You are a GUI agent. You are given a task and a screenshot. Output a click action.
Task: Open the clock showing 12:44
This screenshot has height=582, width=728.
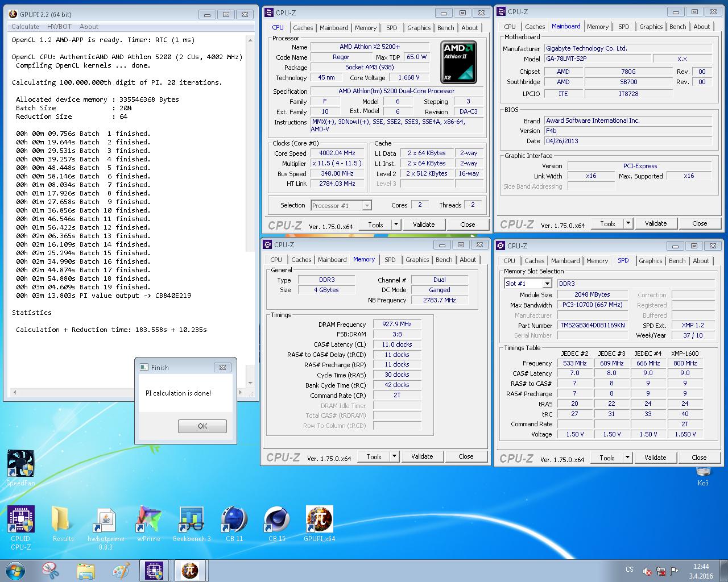click(x=701, y=571)
